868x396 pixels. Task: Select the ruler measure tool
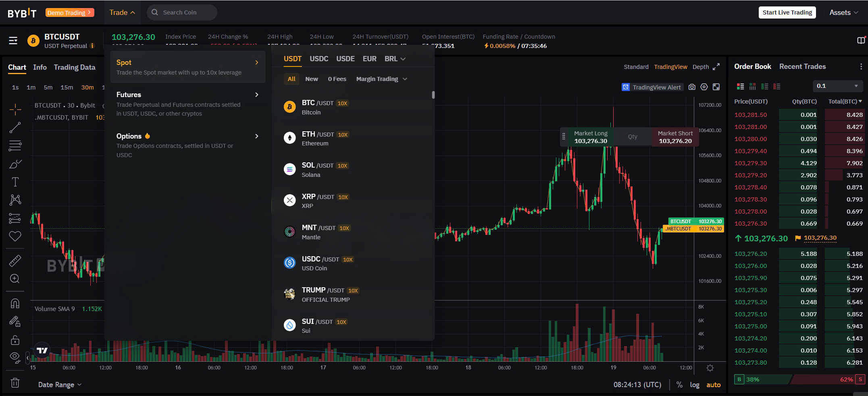15,261
